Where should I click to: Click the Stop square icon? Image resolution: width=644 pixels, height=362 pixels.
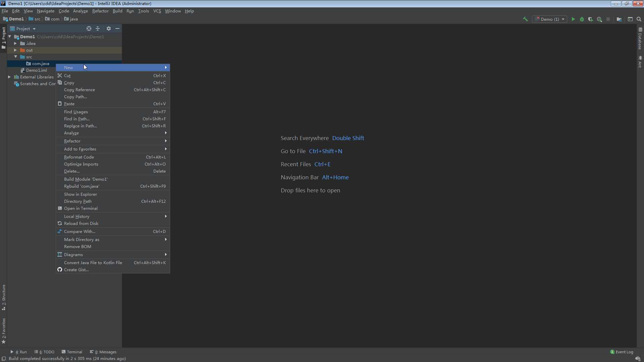(x=608, y=19)
